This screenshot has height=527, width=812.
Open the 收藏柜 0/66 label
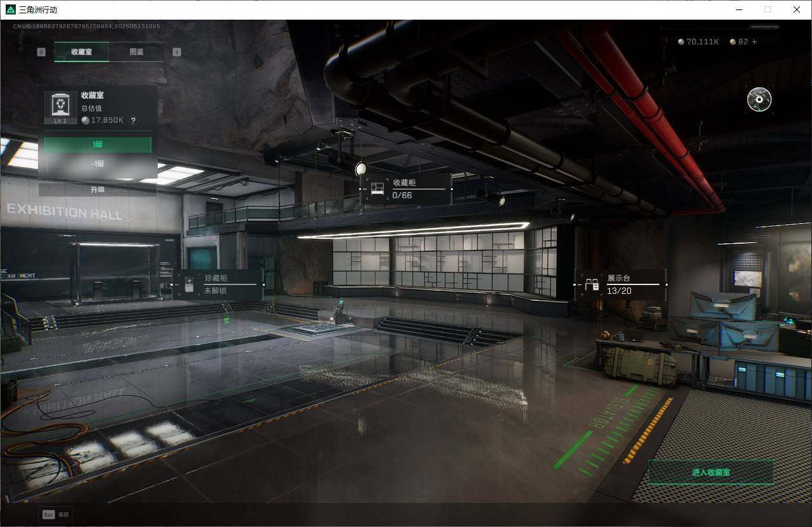pos(407,189)
